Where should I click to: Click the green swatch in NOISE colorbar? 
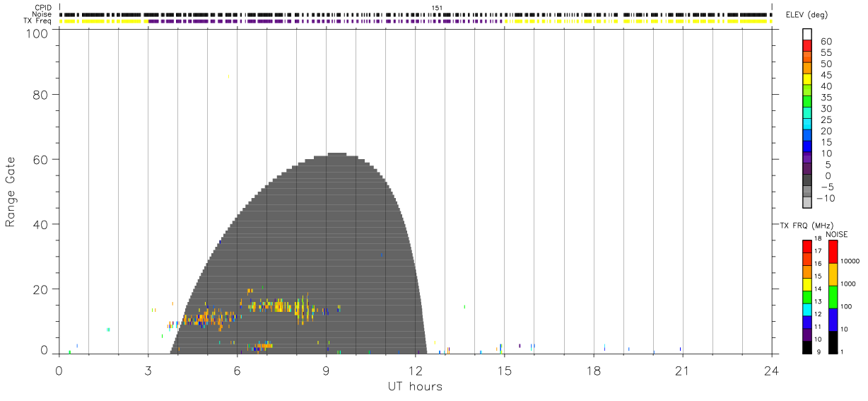click(x=833, y=297)
